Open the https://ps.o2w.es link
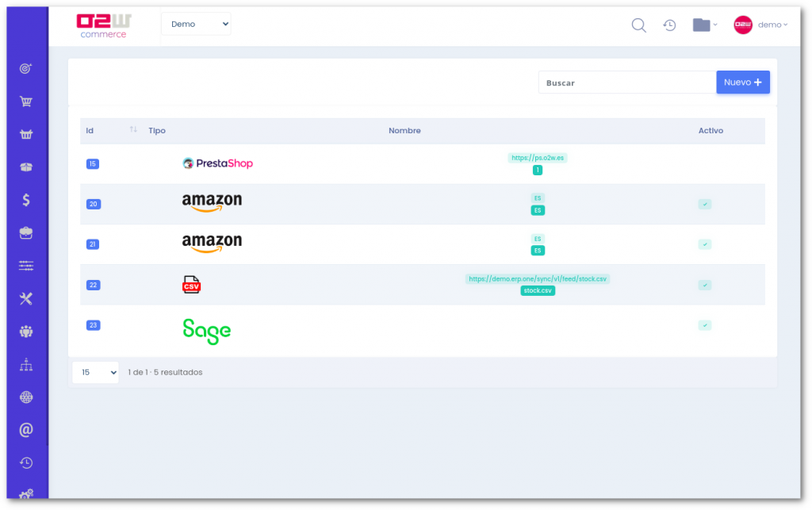The width and height of the screenshot is (812, 510). [x=538, y=158]
